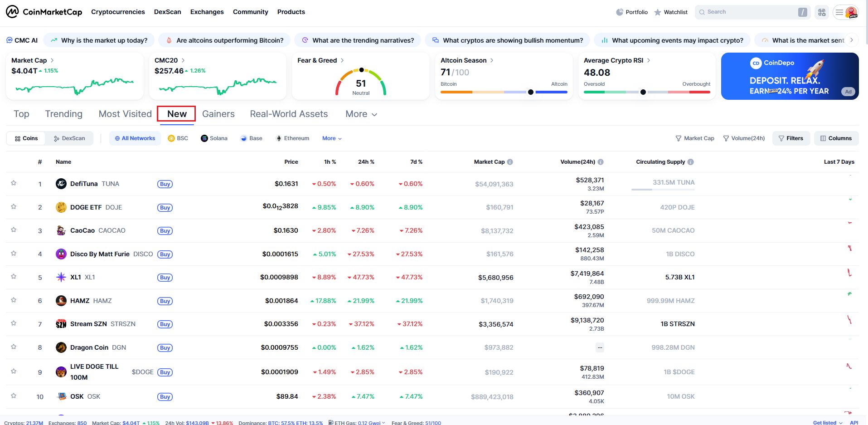Open Volume(24h) filter dropdown
868x425 pixels.
point(744,138)
